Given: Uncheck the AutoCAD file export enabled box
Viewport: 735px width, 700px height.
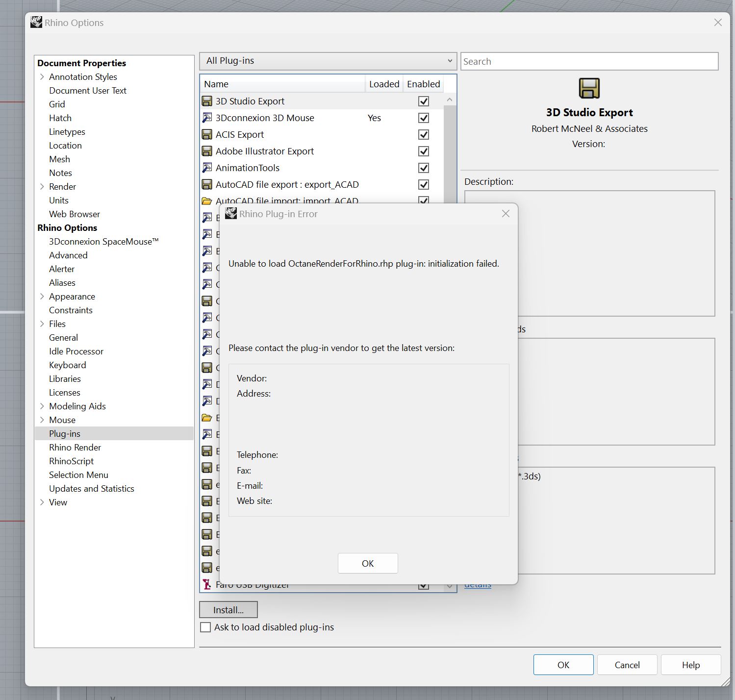Looking at the screenshot, I should (424, 185).
